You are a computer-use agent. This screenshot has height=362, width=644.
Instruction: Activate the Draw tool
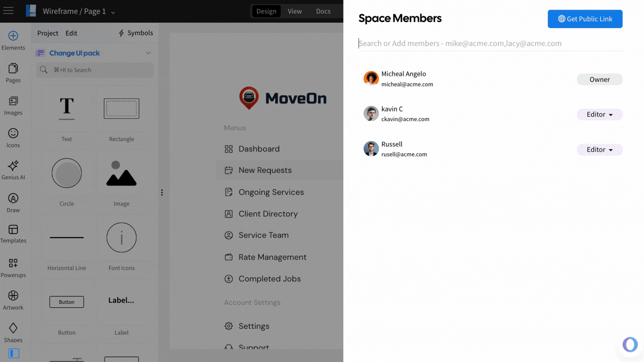tap(13, 202)
